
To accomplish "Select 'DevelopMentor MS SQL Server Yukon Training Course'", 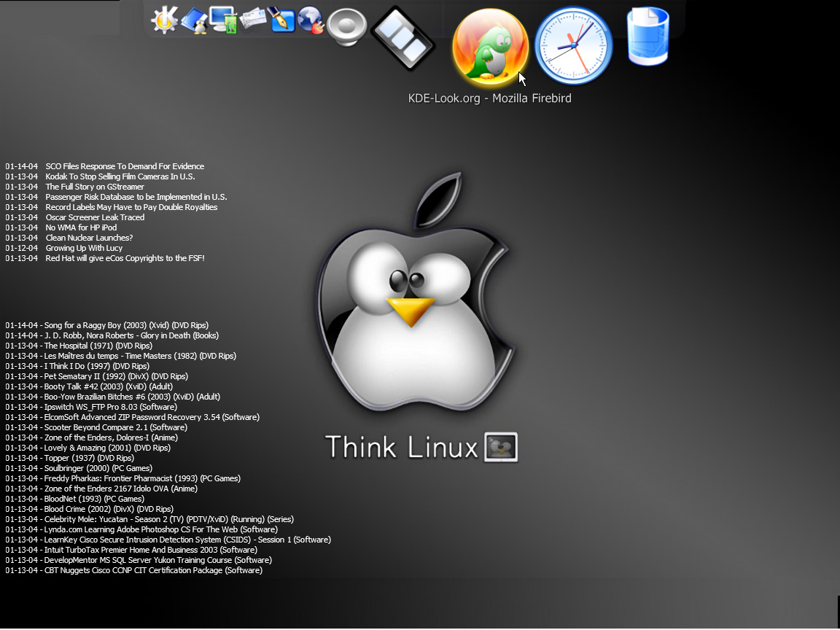I will (139, 559).
